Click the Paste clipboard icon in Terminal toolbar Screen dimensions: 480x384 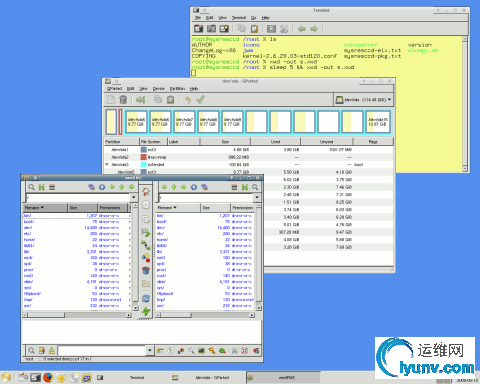tap(254, 29)
